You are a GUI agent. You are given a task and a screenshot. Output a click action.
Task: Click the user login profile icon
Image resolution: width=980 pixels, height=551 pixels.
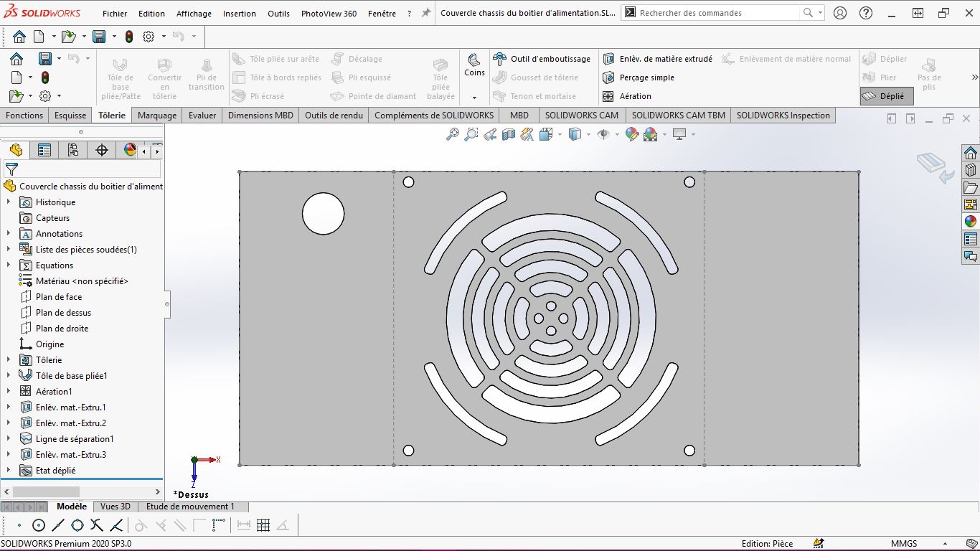coord(840,13)
